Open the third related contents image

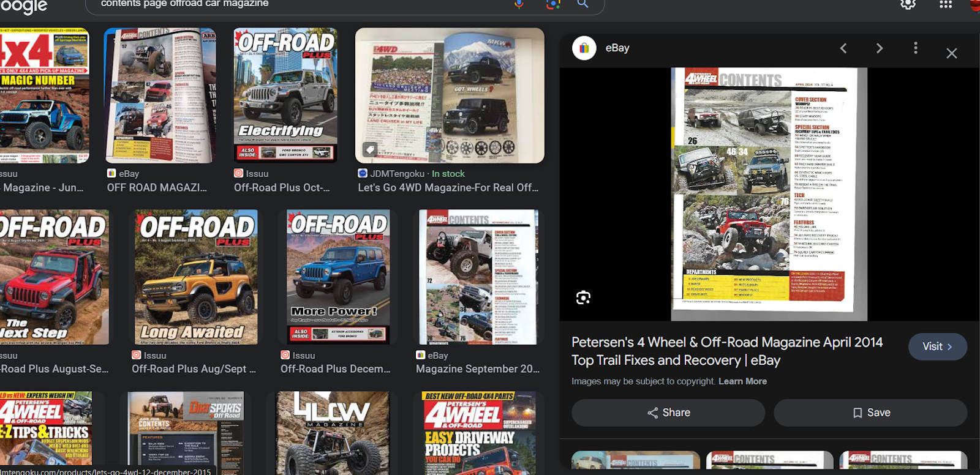pos(903,460)
